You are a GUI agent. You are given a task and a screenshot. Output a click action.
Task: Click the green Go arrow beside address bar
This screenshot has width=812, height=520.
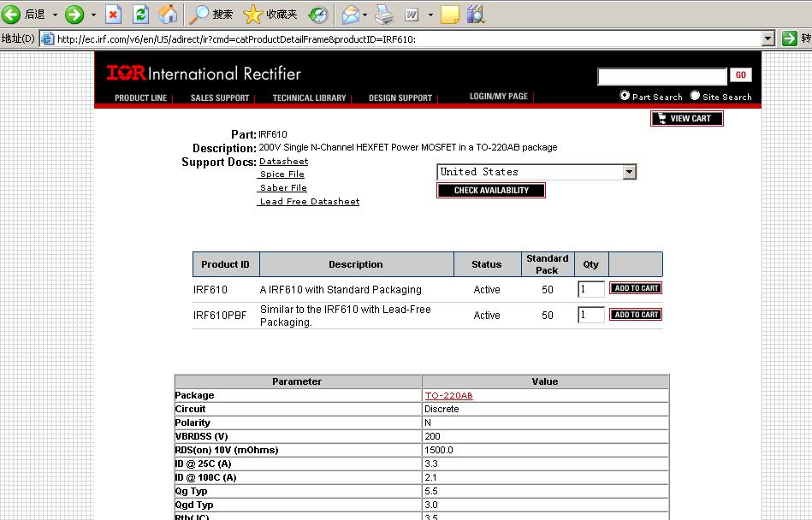click(x=789, y=38)
